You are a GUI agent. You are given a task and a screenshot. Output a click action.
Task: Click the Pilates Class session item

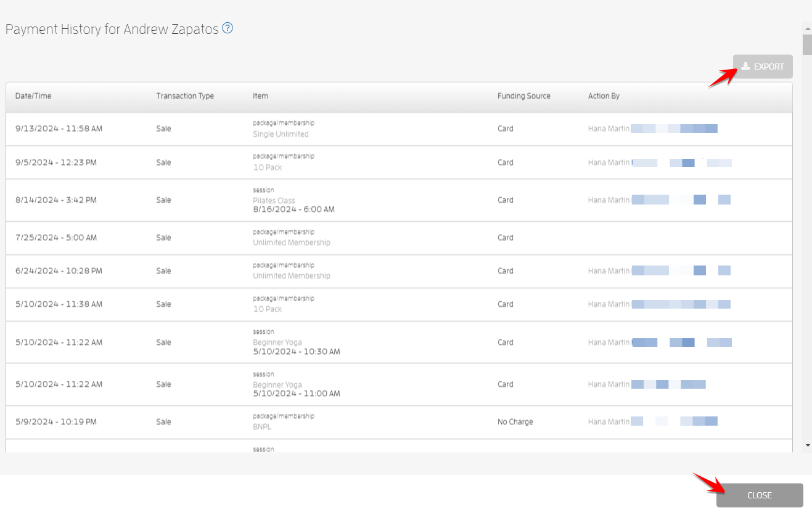coord(274,201)
